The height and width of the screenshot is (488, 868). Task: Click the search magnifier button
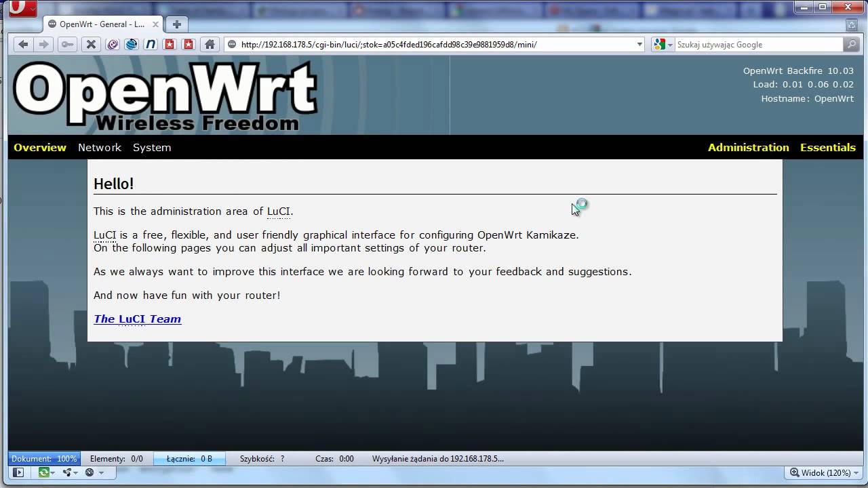click(x=852, y=44)
